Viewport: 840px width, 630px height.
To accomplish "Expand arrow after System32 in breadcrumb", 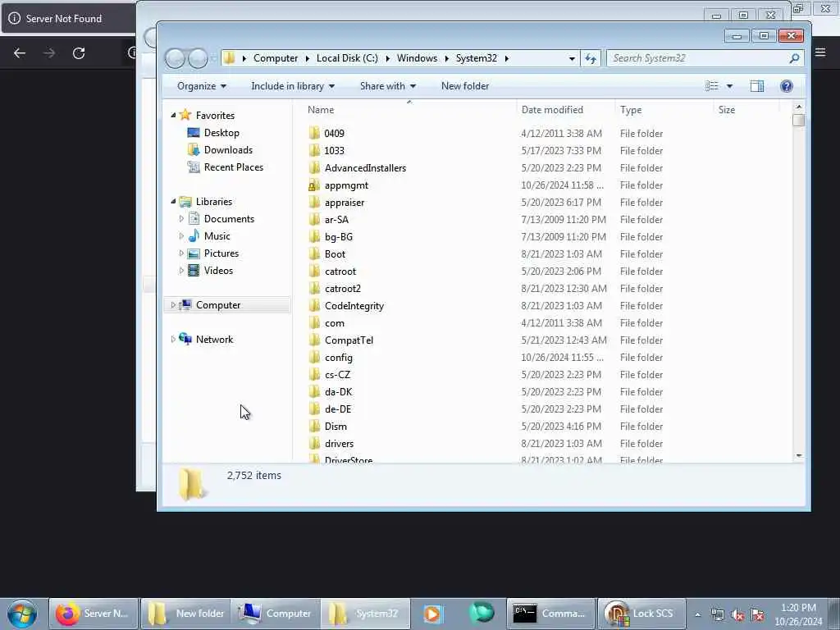I will click(x=507, y=58).
